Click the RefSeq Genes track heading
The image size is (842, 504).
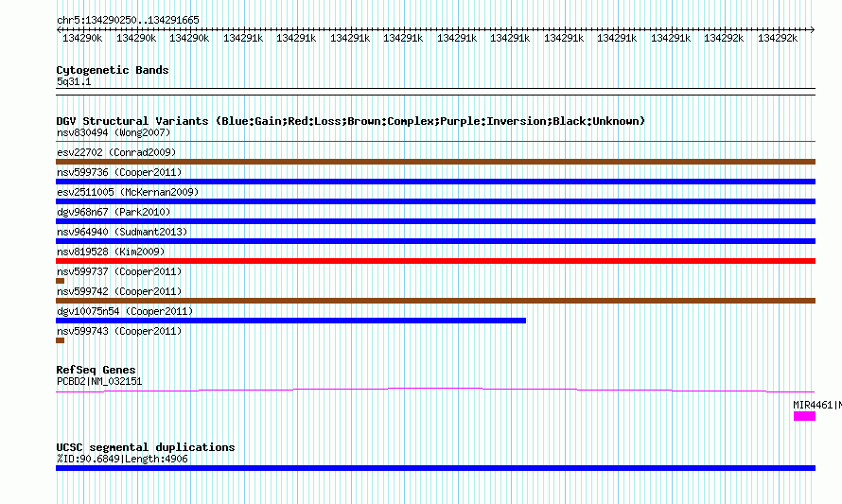click(96, 370)
